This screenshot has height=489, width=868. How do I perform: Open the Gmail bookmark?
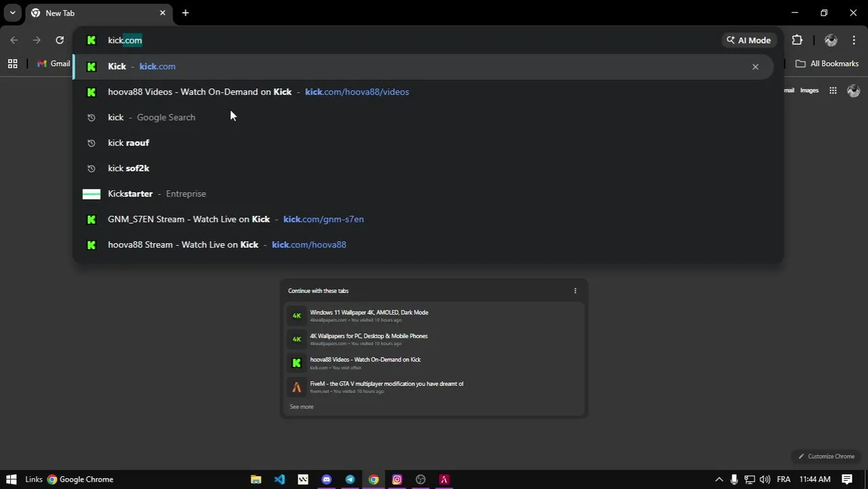click(x=54, y=64)
